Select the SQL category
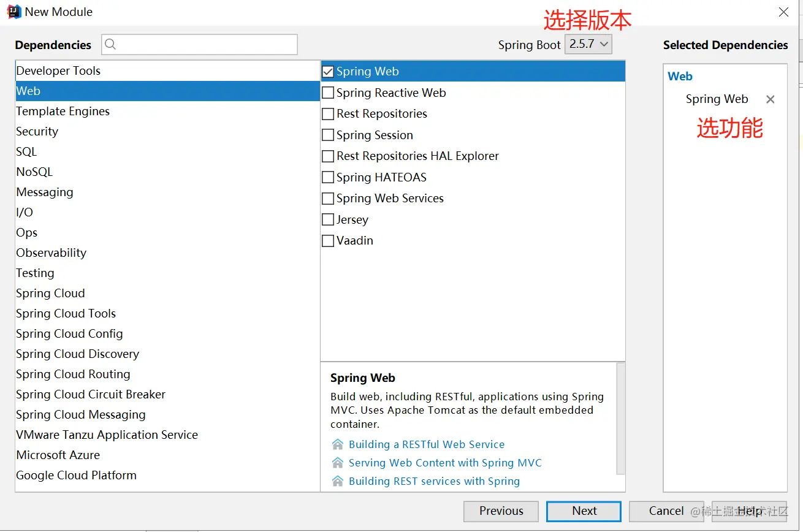 coord(167,152)
